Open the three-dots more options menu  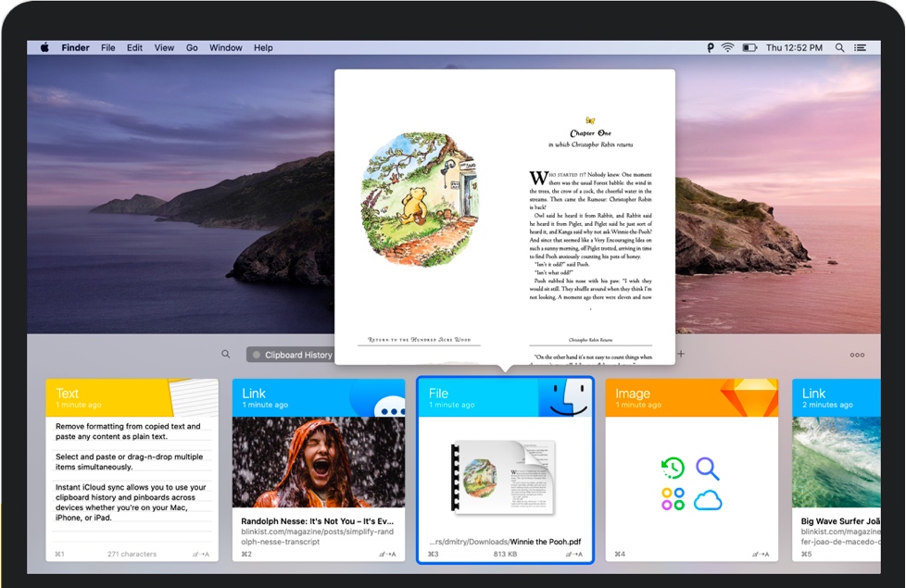(x=857, y=355)
